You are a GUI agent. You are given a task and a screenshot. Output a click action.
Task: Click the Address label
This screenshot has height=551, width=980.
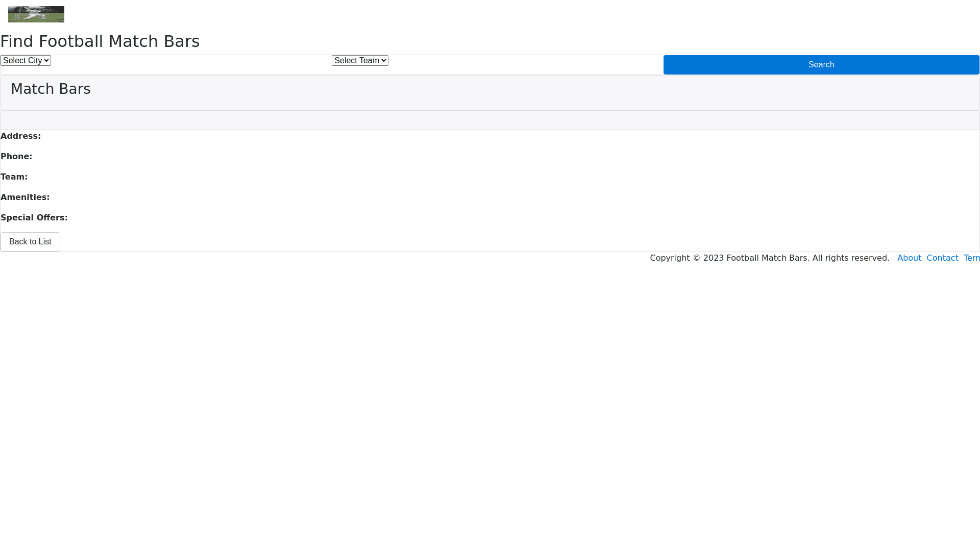pos(20,136)
